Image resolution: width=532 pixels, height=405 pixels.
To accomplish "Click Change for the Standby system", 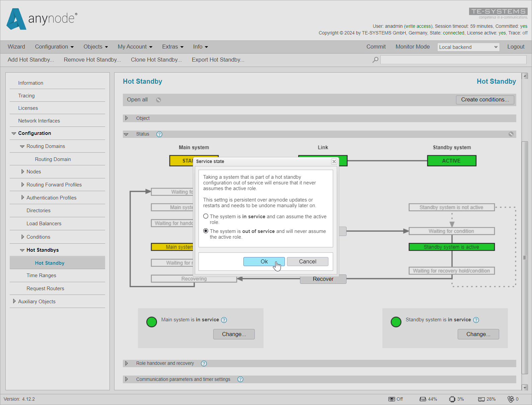I will coord(478,334).
